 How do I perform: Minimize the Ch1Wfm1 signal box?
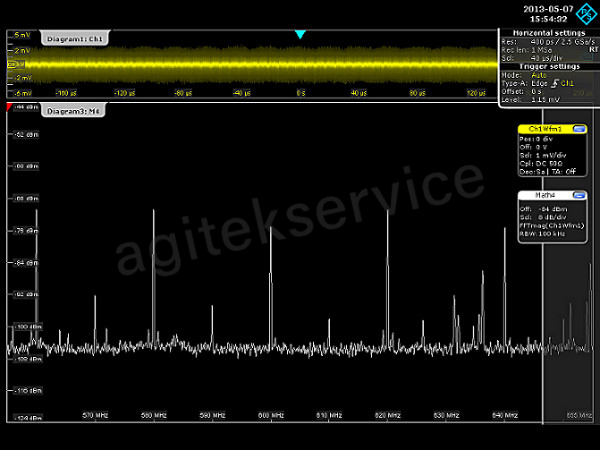(579, 130)
